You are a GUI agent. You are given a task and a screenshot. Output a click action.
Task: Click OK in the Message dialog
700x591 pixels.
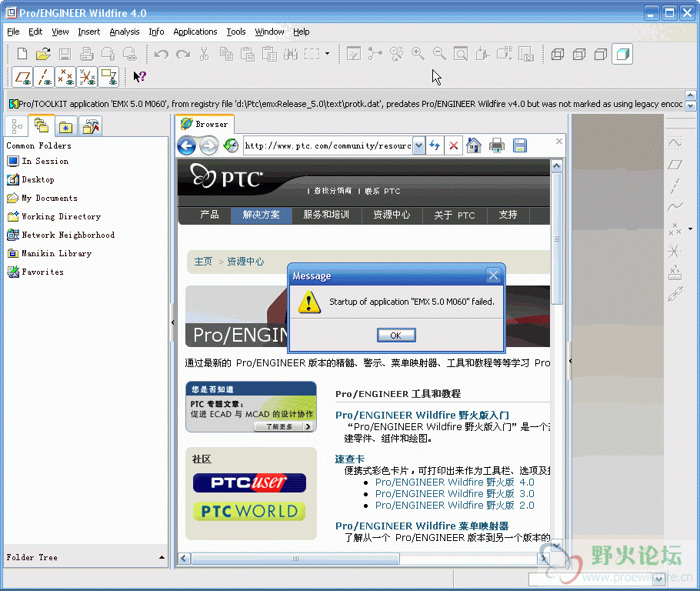(x=396, y=335)
